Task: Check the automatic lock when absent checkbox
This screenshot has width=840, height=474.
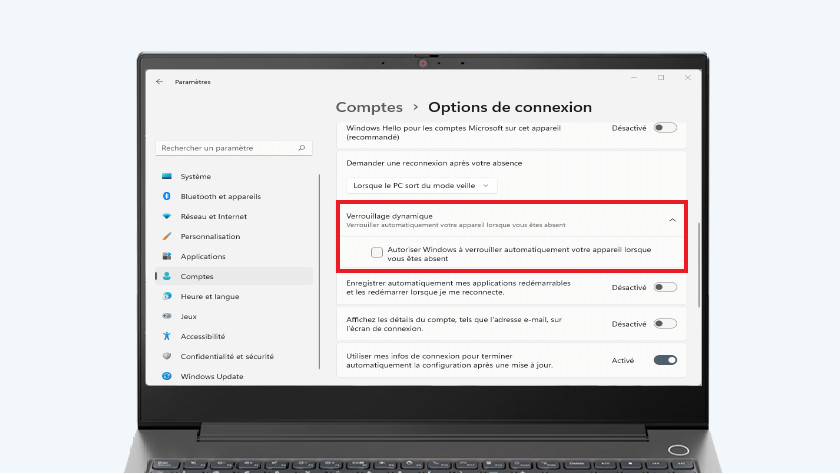Action: click(x=376, y=253)
